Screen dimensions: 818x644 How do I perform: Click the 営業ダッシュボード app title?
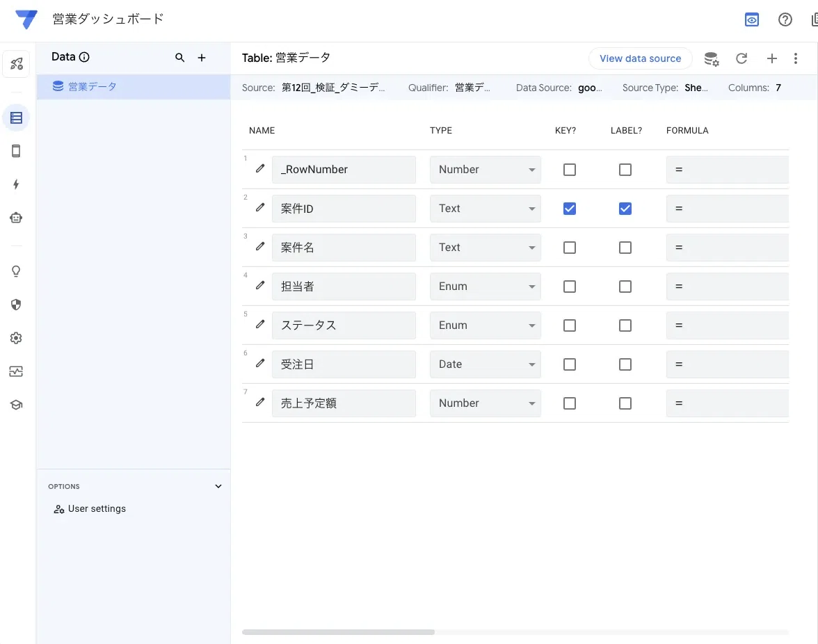coord(108,19)
